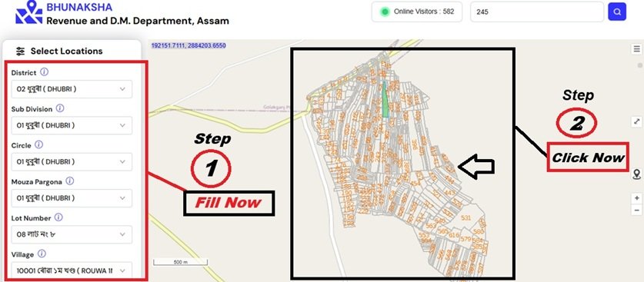This screenshot has width=644, height=282.
Task: Open the Lot Number dropdown
Action: [x=72, y=234]
